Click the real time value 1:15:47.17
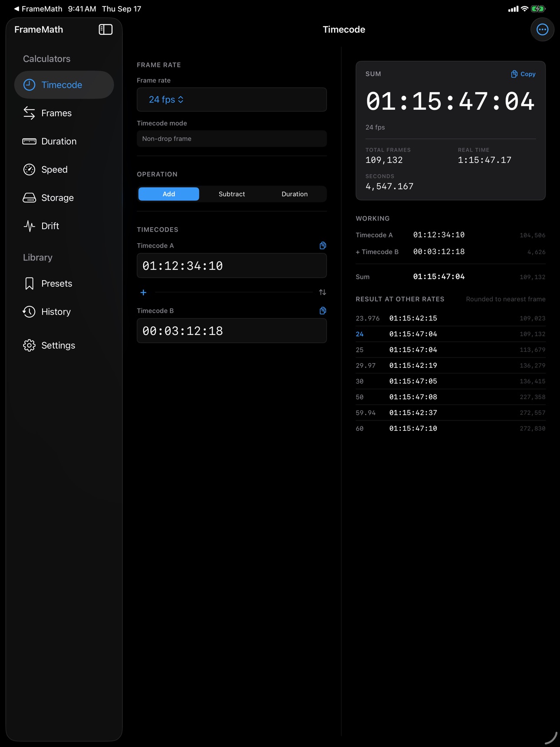 484,160
